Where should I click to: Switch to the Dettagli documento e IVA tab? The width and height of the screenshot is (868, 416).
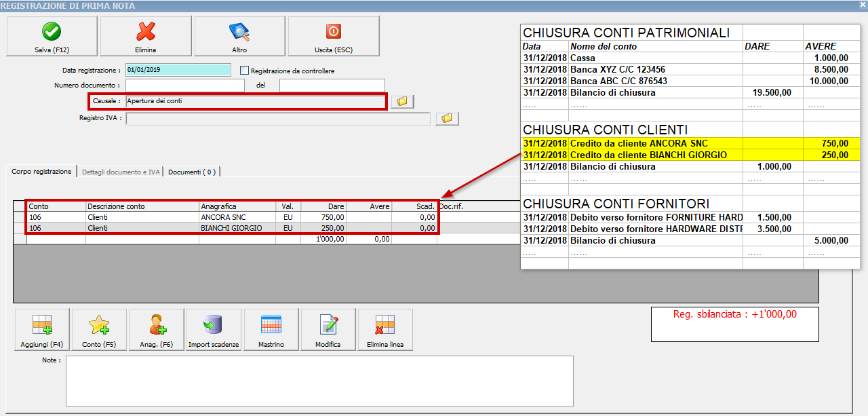click(x=121, y=171)
